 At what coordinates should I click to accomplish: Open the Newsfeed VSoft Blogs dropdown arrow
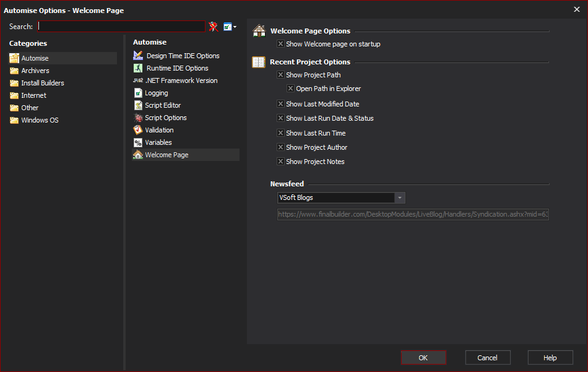point(400,197)
